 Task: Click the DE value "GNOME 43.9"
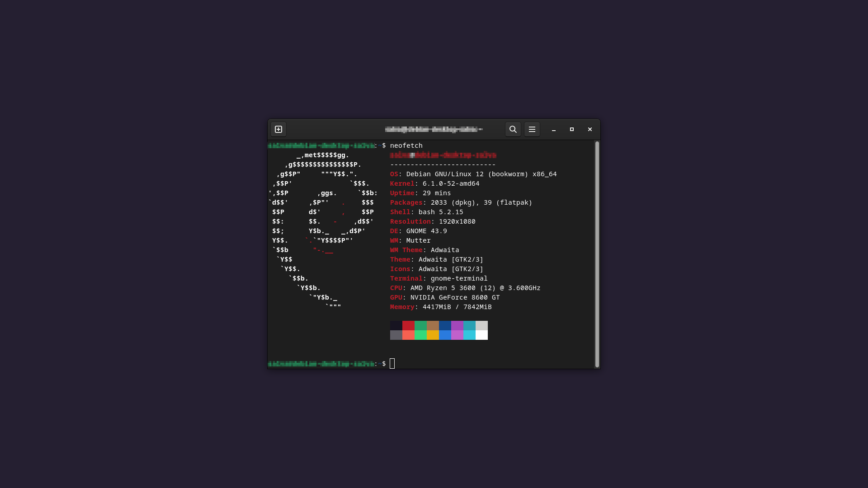coord(427,231)
